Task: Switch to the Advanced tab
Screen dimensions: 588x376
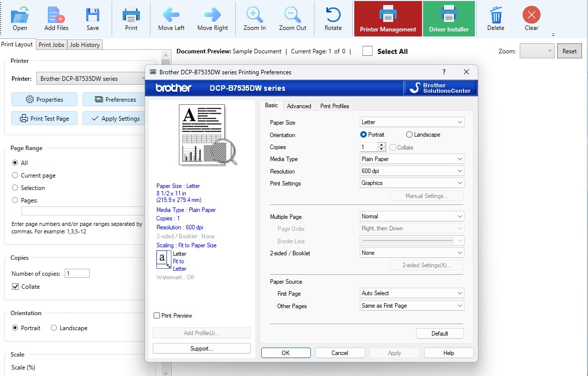Action: coord(298,106)
